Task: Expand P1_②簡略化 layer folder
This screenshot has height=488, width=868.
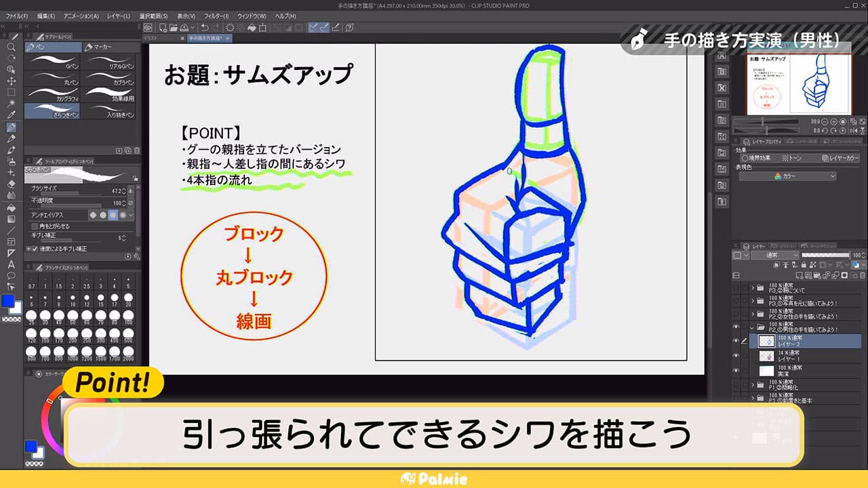Action: (x=753, y=385)
